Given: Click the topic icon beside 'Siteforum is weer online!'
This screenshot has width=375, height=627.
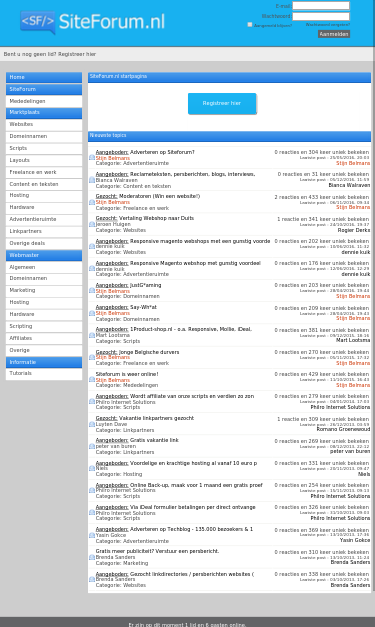Looking at the screenshot, I should (x=92, y=379).
